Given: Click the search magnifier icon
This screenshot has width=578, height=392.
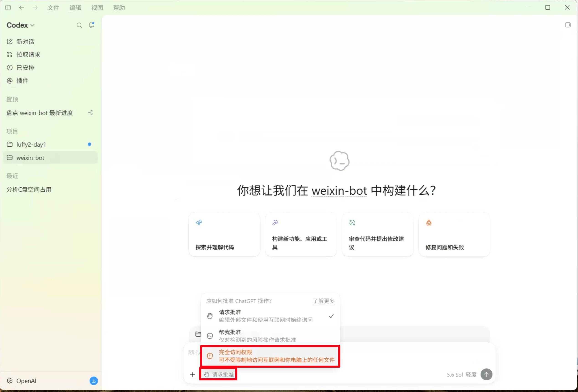Looking at the screenshot, I should (79, 25).
